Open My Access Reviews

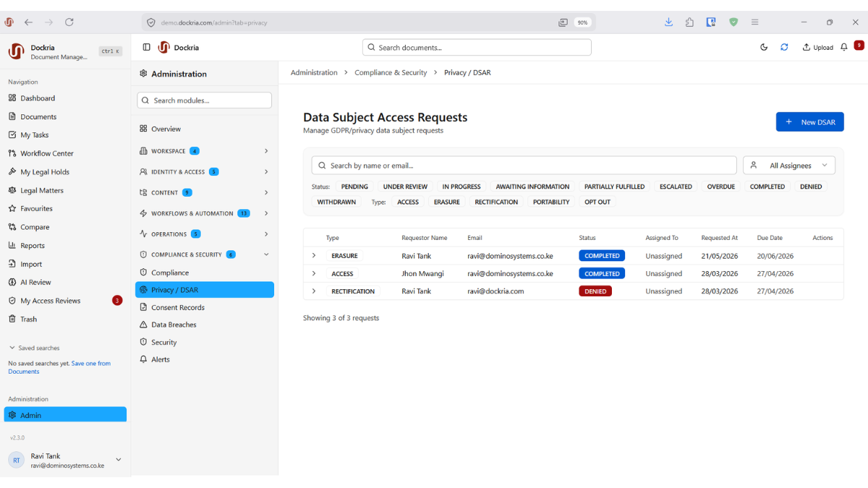point(51,301)
